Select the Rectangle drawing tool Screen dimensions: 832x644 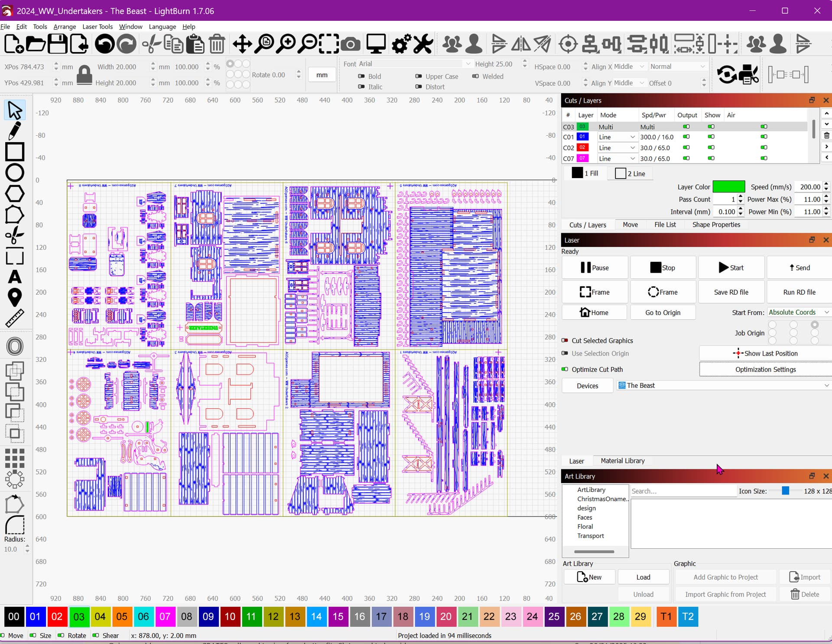[14, 152]
